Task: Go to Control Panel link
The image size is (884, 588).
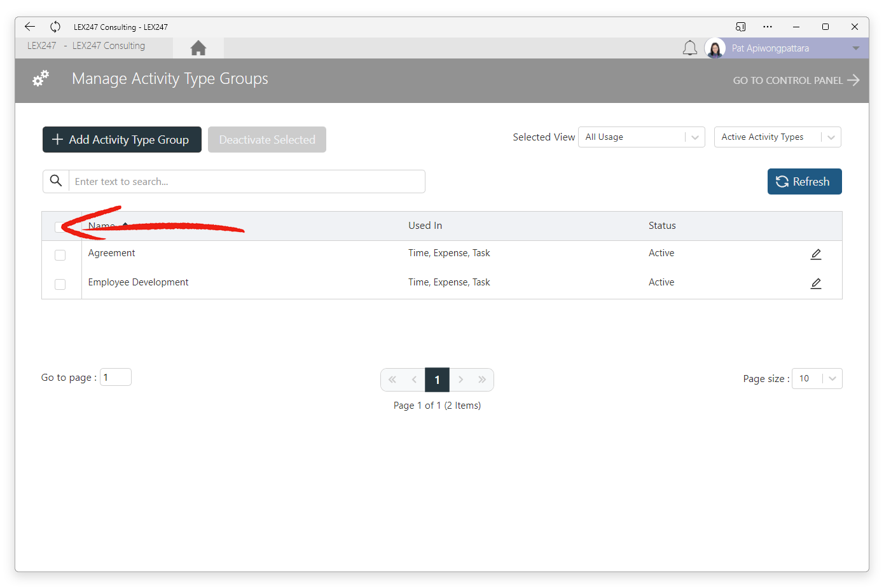Action: click(x=796, y=80)
